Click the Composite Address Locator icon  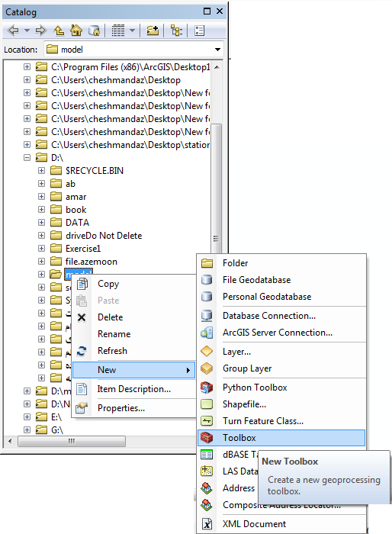[207, 505]
